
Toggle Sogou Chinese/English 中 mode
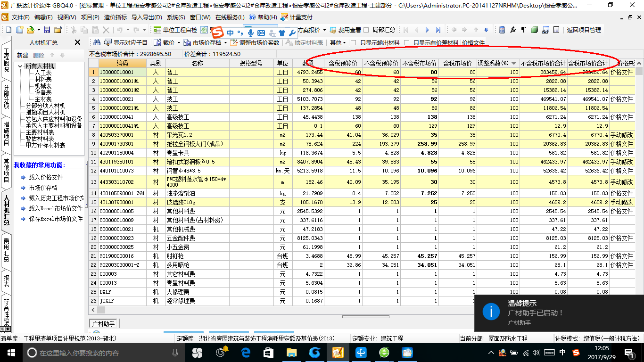click(230, 33)
